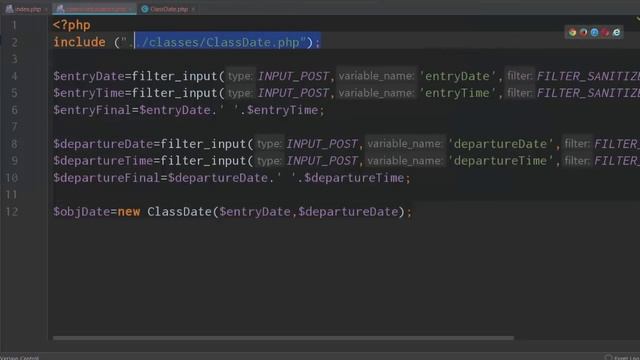Click gutter line number 3
The image size is (640, 360).
[14, 59]
